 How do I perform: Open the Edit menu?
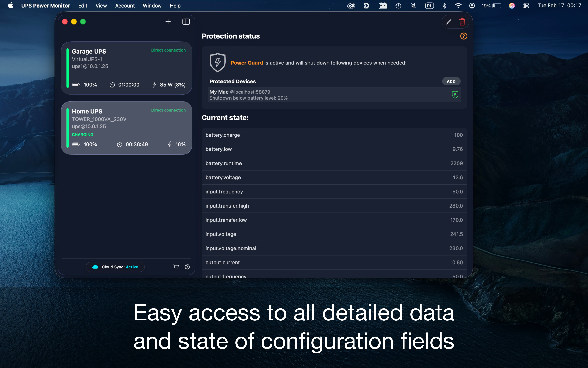point(83,6)
